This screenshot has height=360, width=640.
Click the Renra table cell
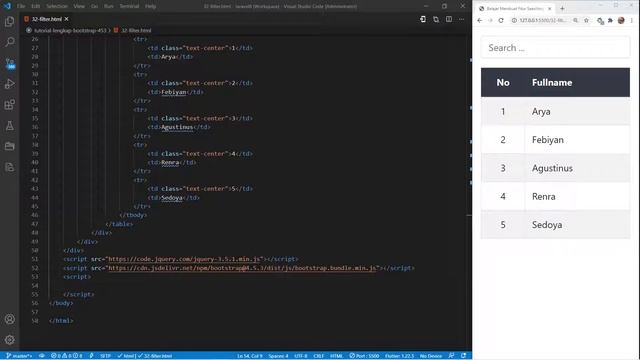coord(577,196)
